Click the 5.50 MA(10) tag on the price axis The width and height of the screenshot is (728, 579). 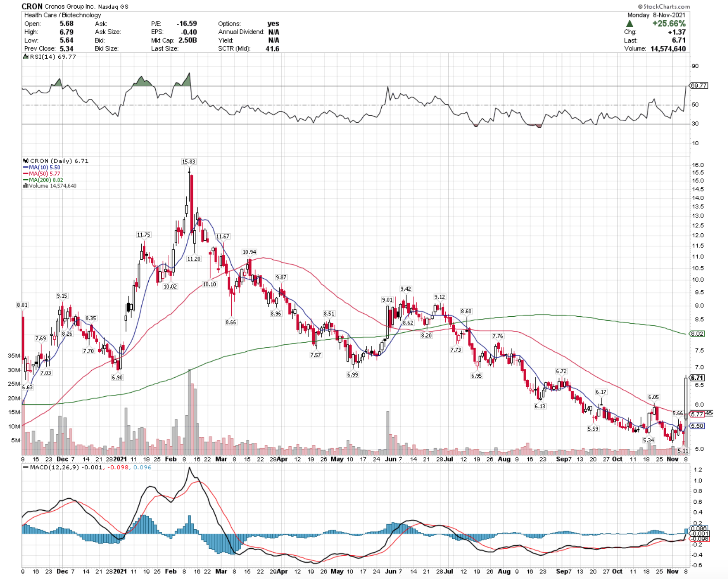click(x=697, y=426)
